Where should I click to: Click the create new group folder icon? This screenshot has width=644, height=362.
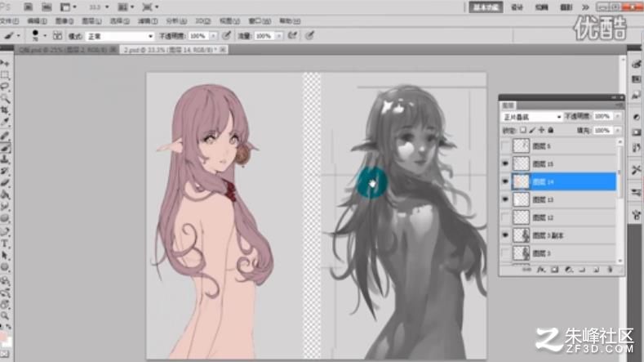pos(583,270)
